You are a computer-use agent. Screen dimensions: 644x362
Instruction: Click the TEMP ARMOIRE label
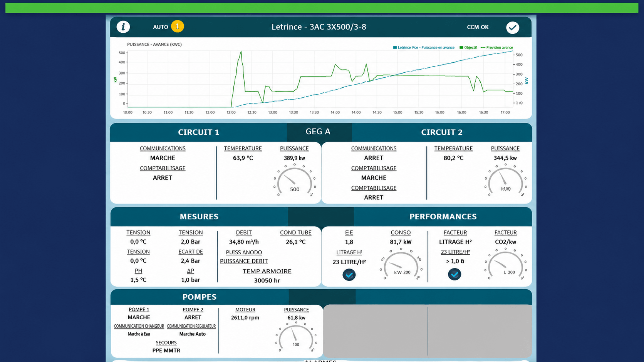(267, 271)
